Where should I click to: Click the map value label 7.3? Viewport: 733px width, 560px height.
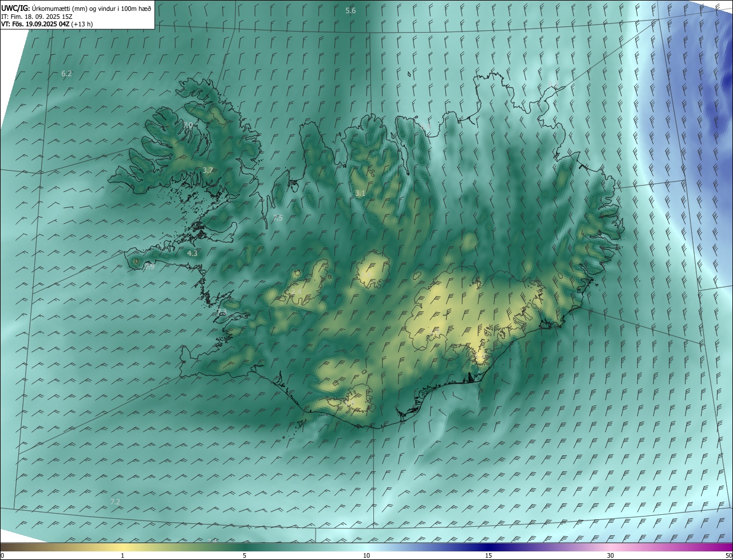222,311
